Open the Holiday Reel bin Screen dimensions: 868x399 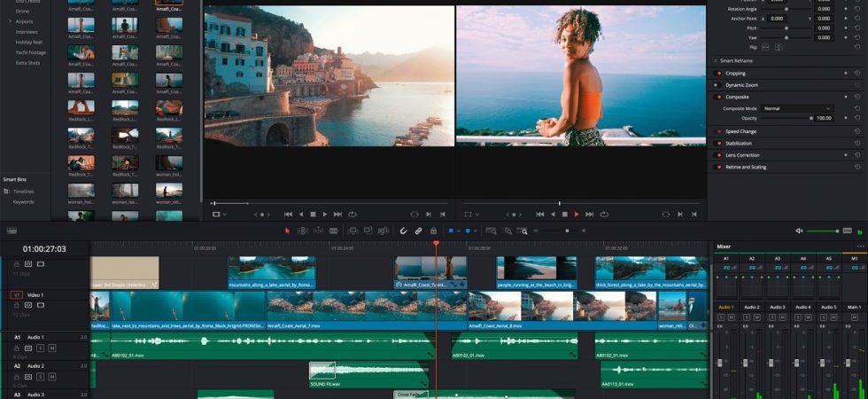click(x=28, y=43)
